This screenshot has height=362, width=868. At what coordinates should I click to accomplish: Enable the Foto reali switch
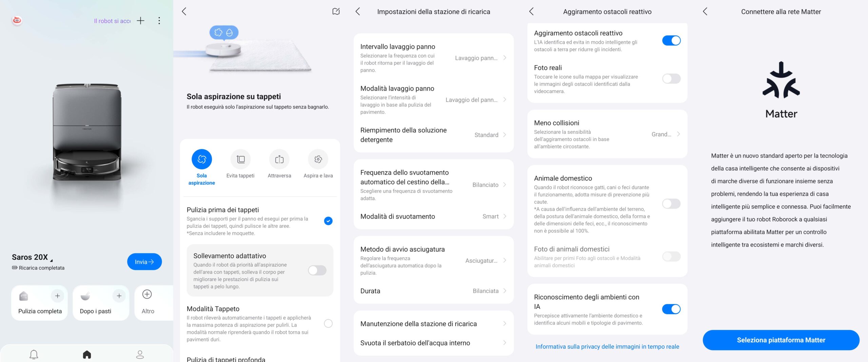coord(671,79)
